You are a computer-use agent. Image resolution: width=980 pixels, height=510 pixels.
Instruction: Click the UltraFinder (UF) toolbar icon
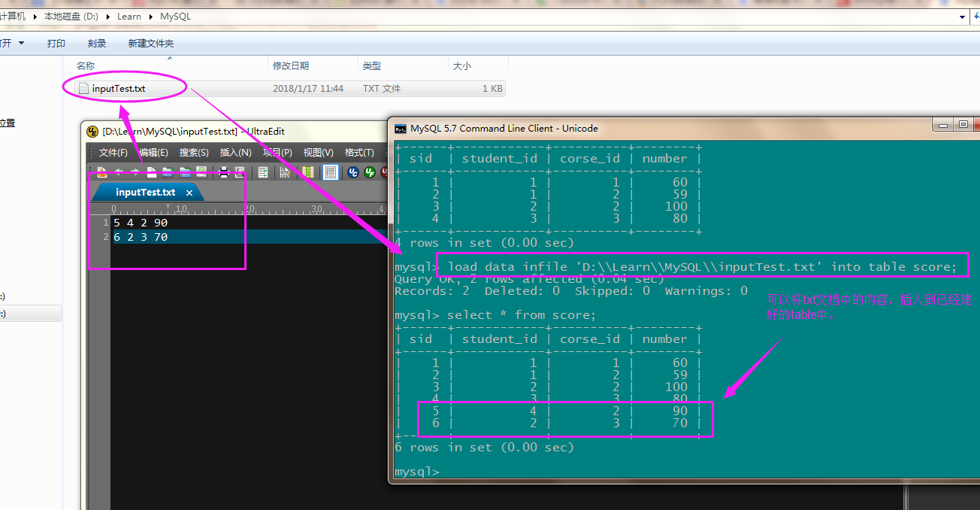[x=370, y=172]
